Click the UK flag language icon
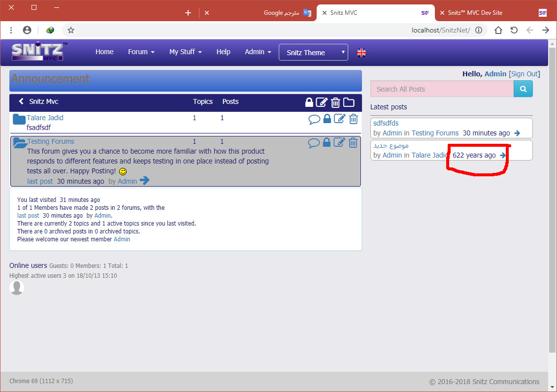557x392 pixels. pyautogui.click(x=361, y=53)
